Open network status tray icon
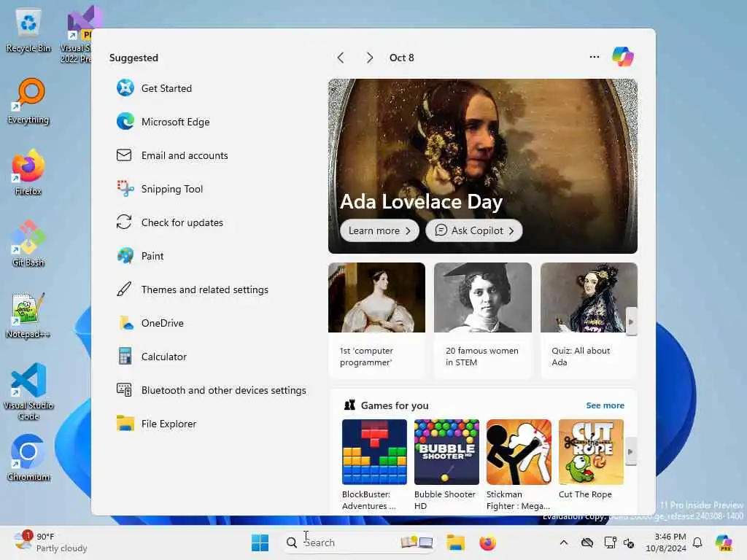 [x=610, y=542]
